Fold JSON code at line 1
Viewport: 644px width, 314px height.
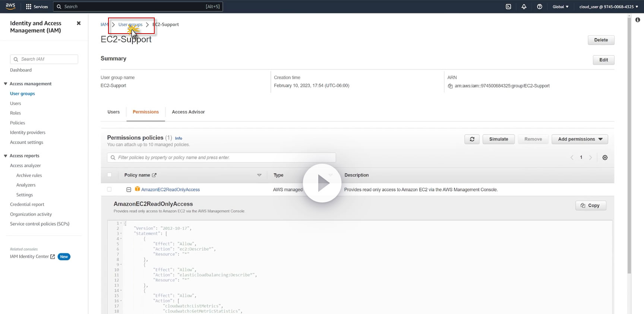click(121, 223)
